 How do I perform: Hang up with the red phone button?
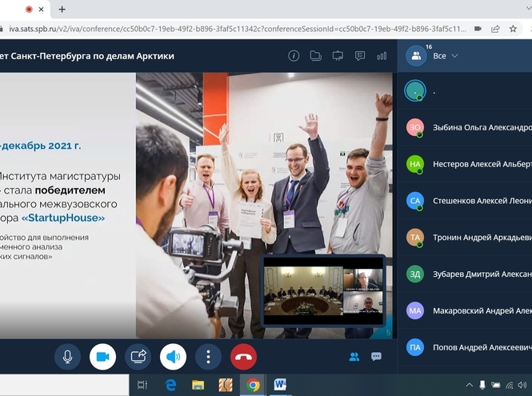[243, 357]
